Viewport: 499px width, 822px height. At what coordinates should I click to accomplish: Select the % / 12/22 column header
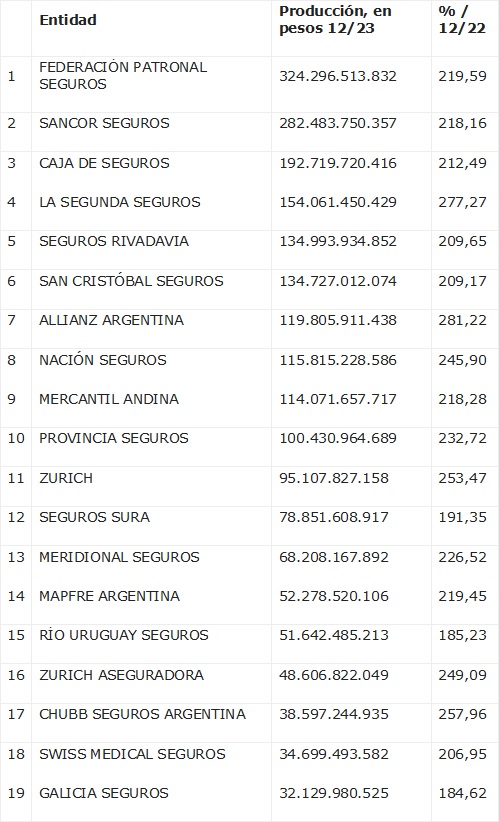tap(462, 20)
